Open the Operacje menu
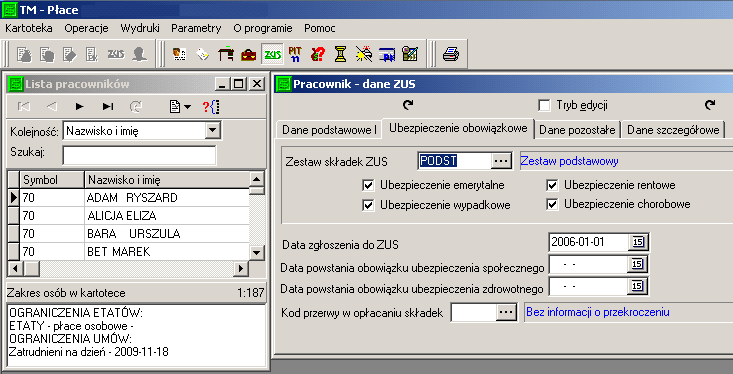733x374 pixels. pos(86,28)
